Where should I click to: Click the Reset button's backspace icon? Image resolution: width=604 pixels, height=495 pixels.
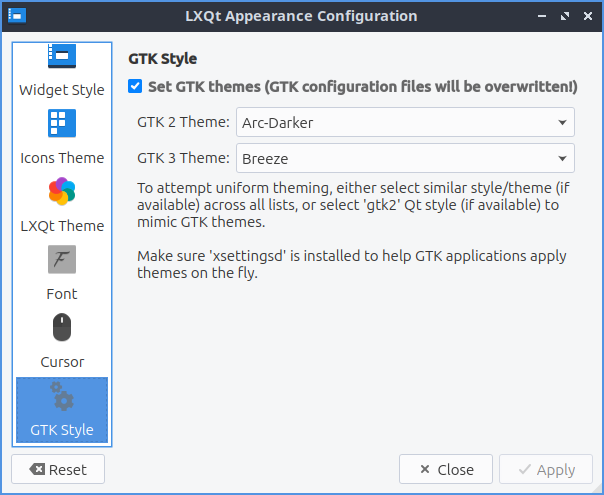[x=37, y=470]
